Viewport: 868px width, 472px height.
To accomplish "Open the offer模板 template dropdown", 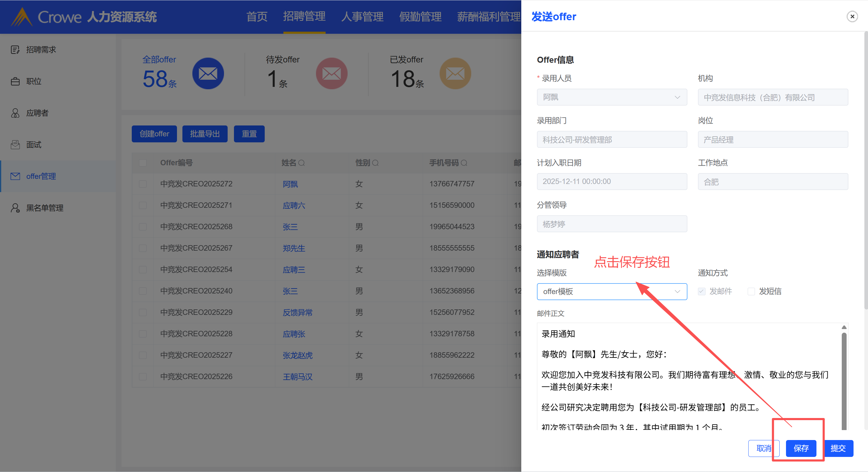I will click(x=611, y=291).
